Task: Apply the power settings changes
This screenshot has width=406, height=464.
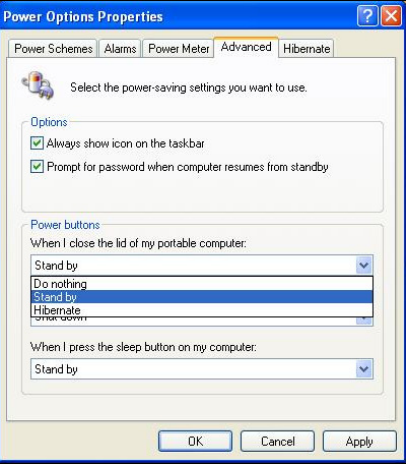Action: click(360, 441)
